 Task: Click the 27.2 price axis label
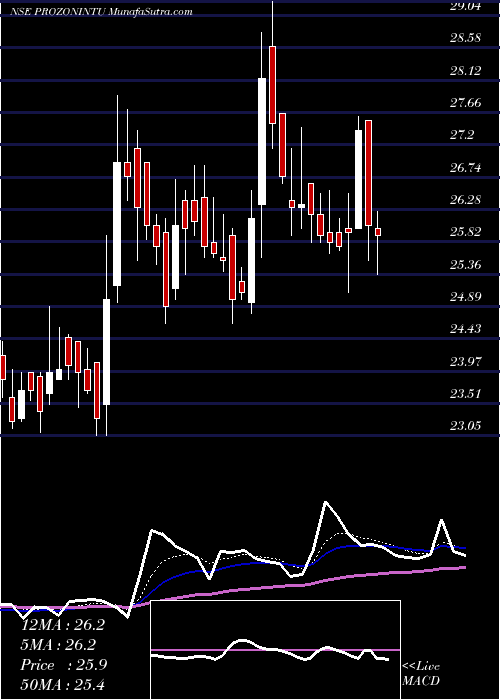tap(461, 135)
